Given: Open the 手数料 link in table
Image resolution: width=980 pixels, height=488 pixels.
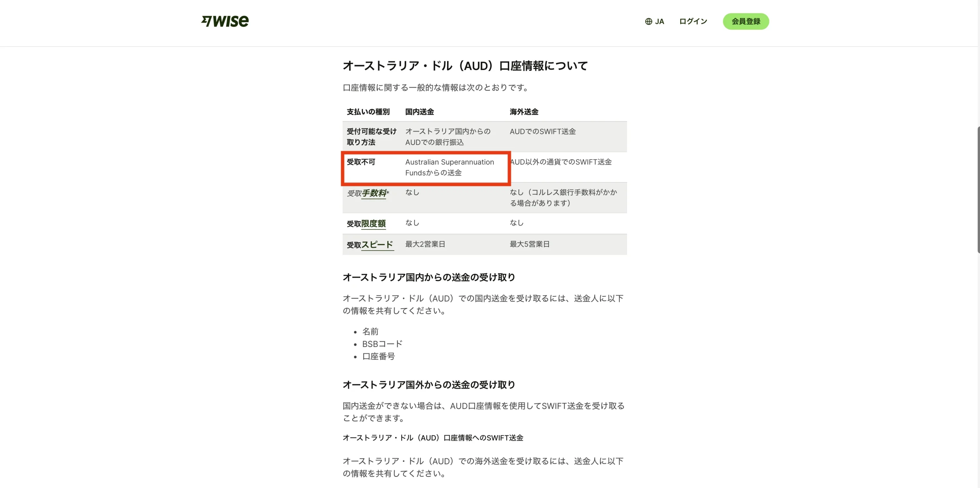Looking at the screenshot, I should pyautogui.click(x=374, y=193).
